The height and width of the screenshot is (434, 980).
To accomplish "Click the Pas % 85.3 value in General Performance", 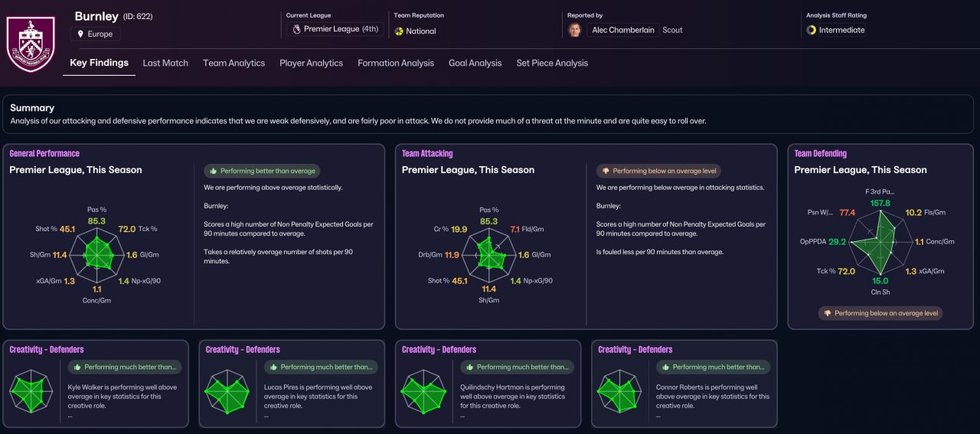I will click(x=97, y=221).
